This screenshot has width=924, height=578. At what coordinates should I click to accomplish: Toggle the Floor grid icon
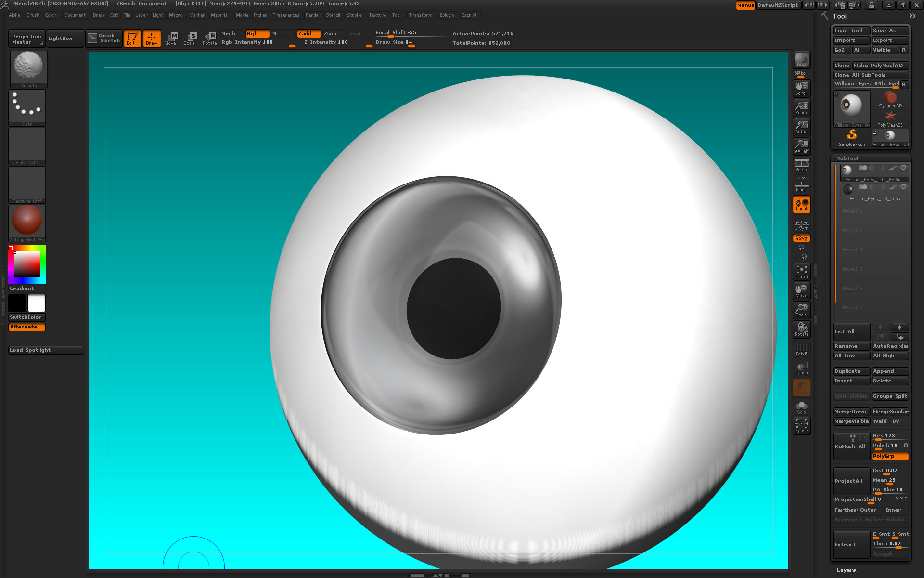[801, 185]
